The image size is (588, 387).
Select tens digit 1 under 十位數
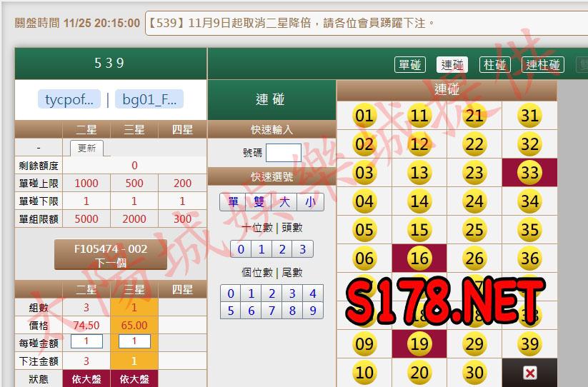coord(261,248)
